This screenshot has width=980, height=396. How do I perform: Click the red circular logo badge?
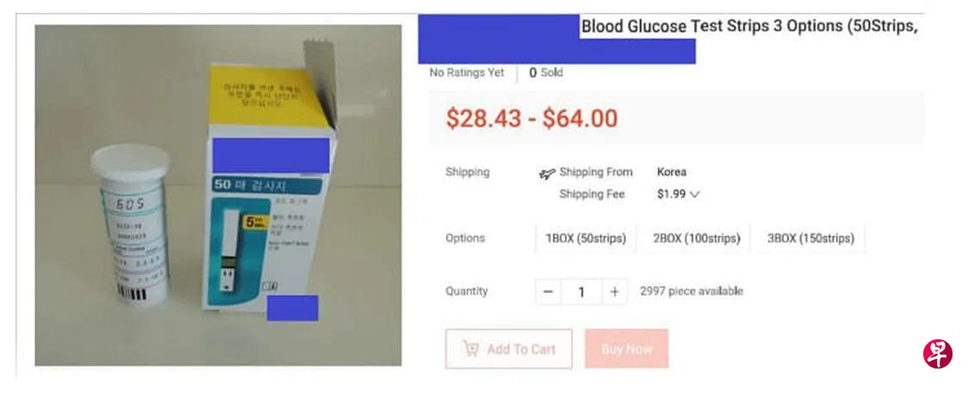(x=938, y=354)
